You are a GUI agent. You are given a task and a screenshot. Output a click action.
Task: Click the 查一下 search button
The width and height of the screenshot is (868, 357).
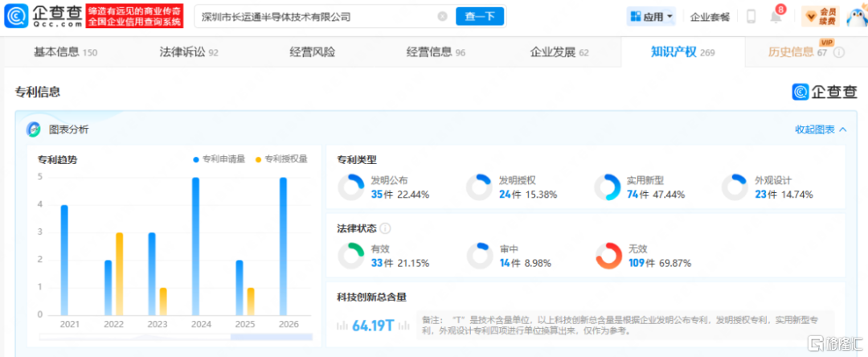(x=479, y=17)
